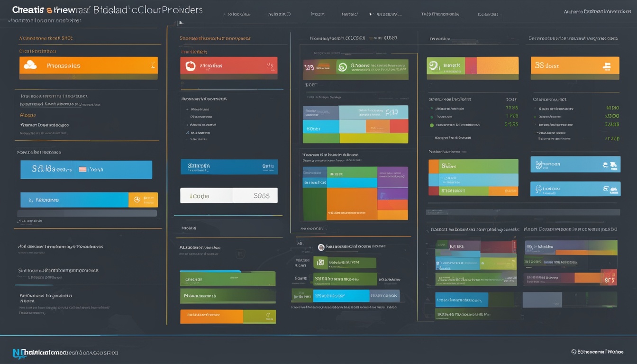
Task: Click the round avatar icon above the green bars
Action: tap(321, 247)
